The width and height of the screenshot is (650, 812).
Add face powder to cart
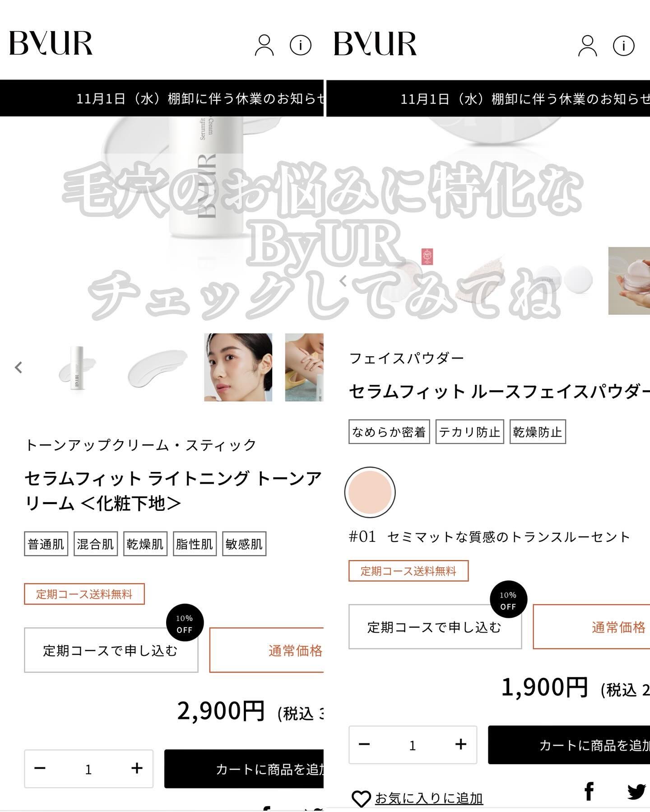point(569,745)
